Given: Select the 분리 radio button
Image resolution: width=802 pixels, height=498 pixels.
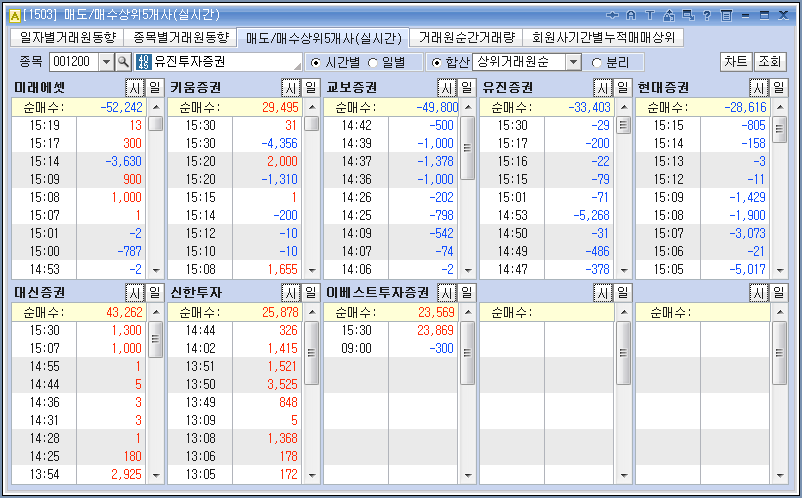Looking at the screenshot, I should 596,62.
